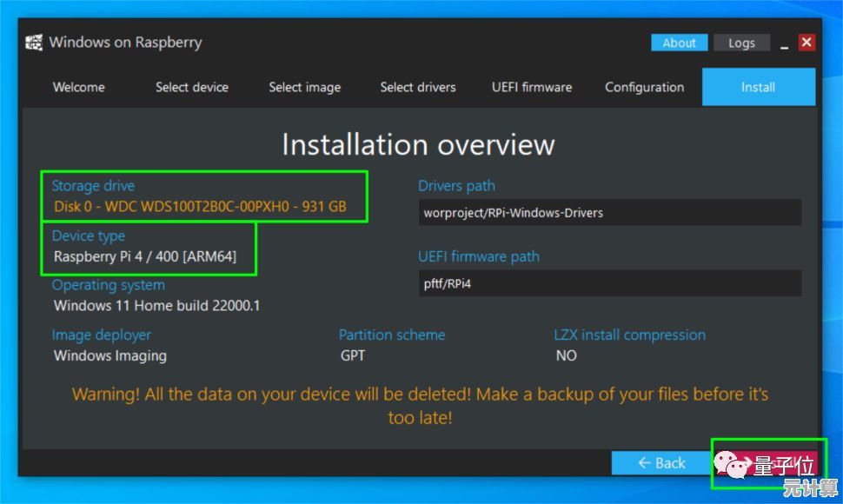Switch to the Welcome tab
This screenshot has height=504, width=843.
[78, 87]
